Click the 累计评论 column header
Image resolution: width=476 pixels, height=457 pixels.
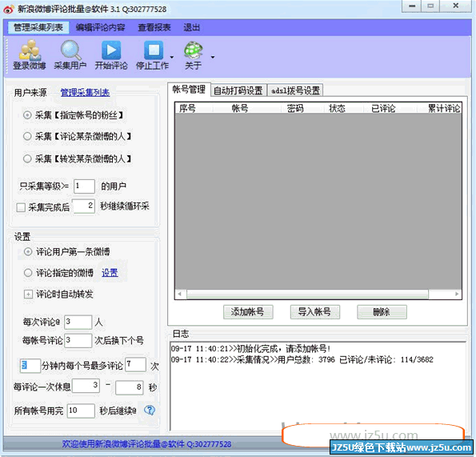444,108
